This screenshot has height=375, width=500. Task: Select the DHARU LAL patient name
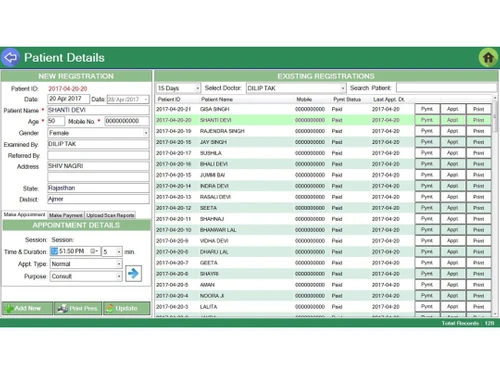(x=214, y=252)
